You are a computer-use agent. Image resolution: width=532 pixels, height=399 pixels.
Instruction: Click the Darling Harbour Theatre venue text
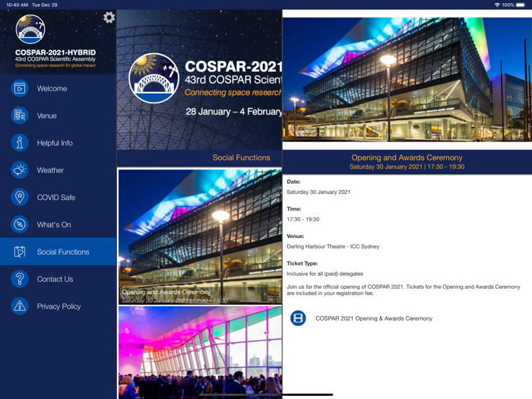point(333,246)
